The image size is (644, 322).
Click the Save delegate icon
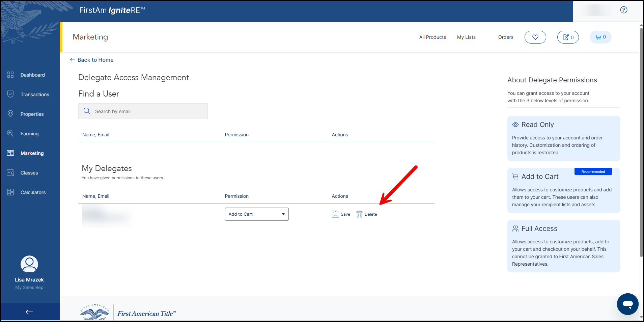(x=335, y=214)
